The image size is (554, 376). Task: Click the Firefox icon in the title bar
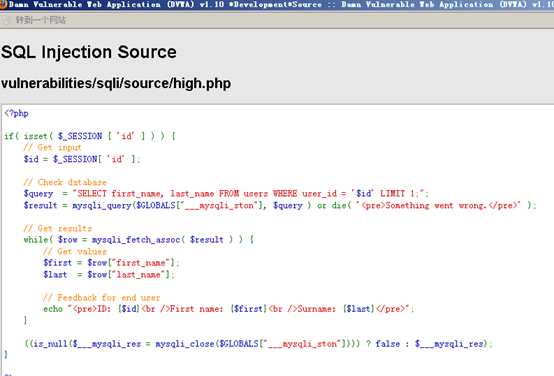(3, 5)
